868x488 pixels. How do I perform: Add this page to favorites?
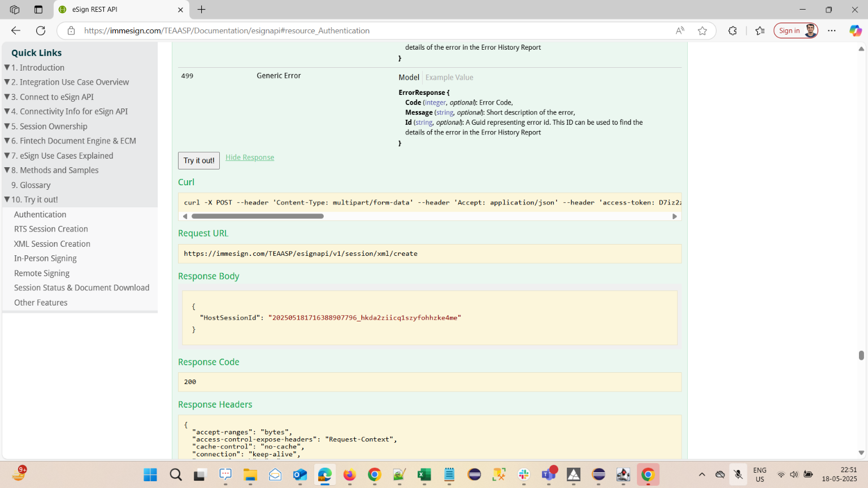tap(702, 30)
